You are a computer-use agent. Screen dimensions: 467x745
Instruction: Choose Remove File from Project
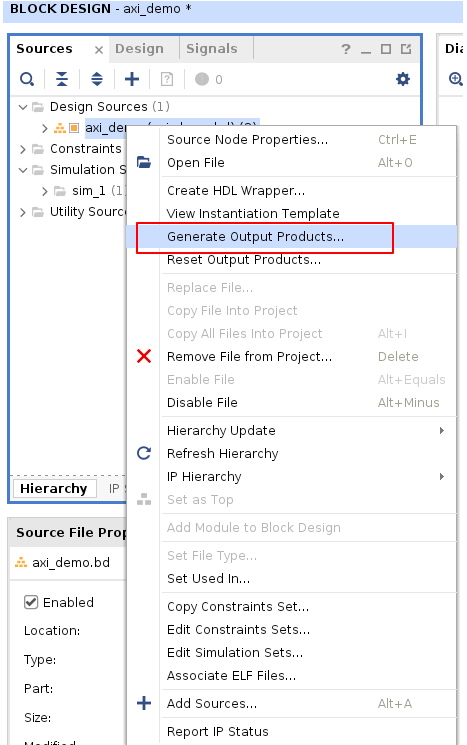click(291, 356)
